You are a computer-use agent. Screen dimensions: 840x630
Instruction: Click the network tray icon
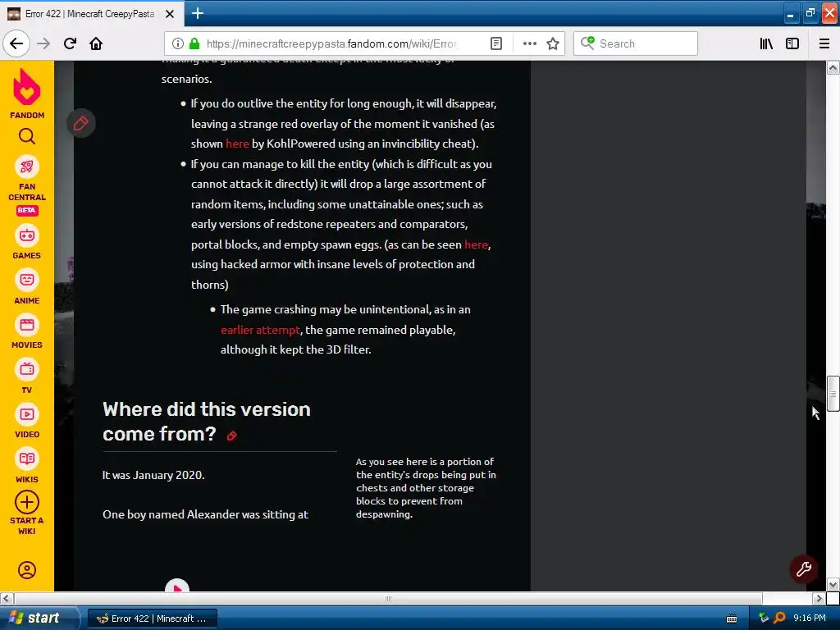pos(764,619)
